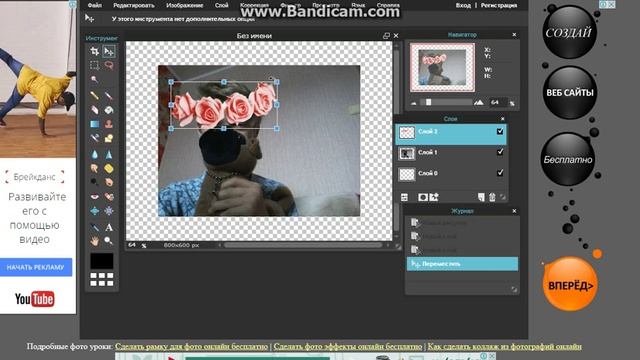Open the Файл menu
This screenshot has height=360, width=640.
coord(95,5)
